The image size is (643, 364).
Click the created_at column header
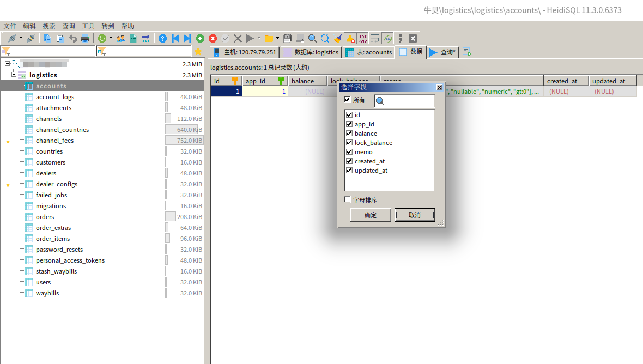(566, 81)
